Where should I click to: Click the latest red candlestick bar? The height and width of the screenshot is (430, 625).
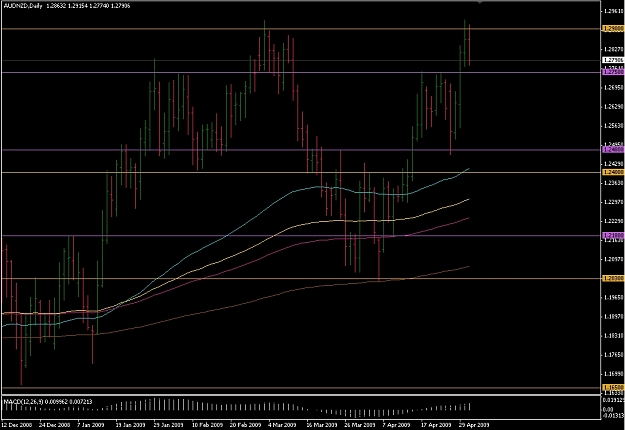[x=470, y=45]
